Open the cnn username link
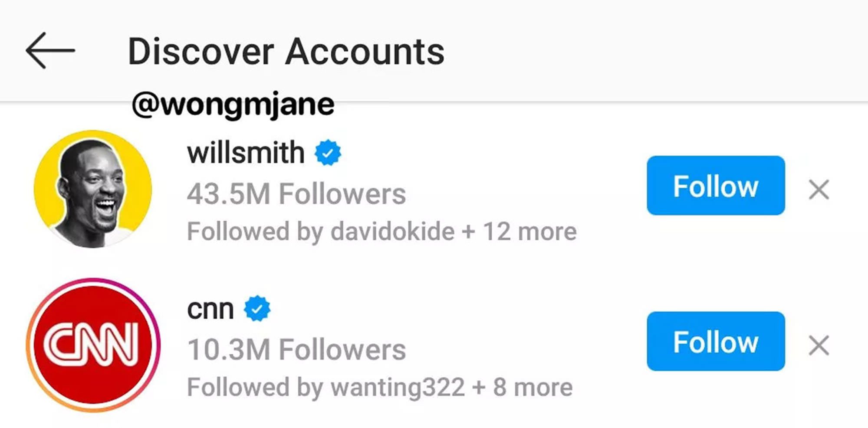Image resolution: width=868 pixels, height=428 pixels. 210,309
